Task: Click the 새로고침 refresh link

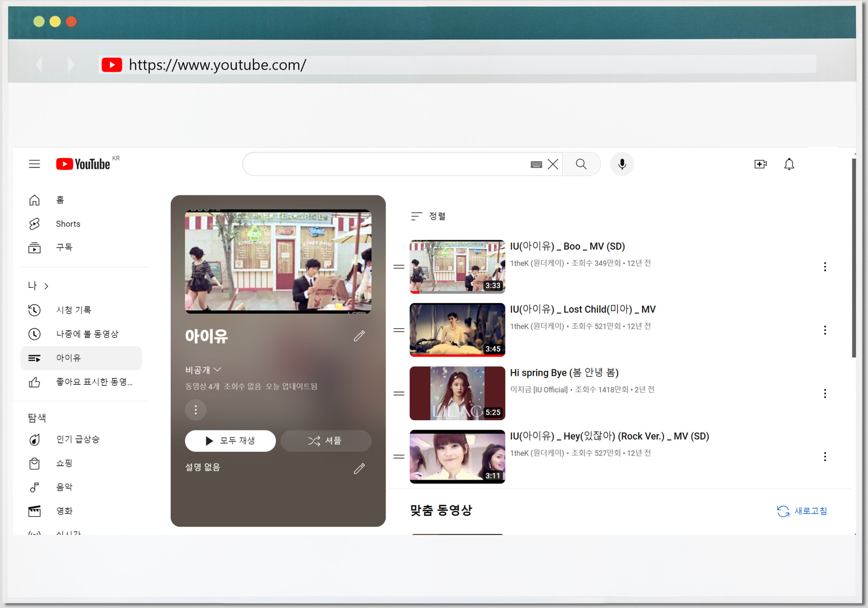Action: coord(802,511)
